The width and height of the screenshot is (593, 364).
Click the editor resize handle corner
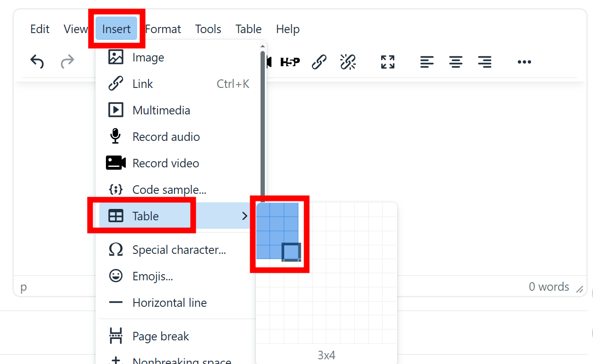tap(579, 289)
